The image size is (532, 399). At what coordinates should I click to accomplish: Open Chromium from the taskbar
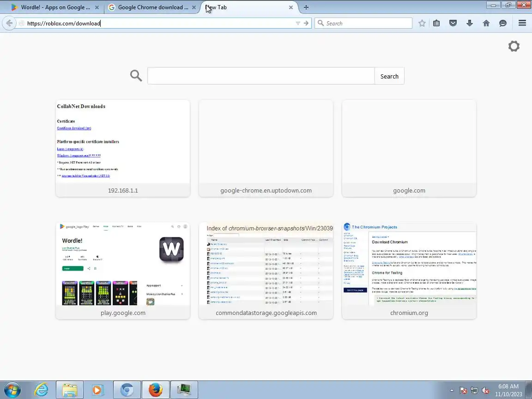[127, 390]
